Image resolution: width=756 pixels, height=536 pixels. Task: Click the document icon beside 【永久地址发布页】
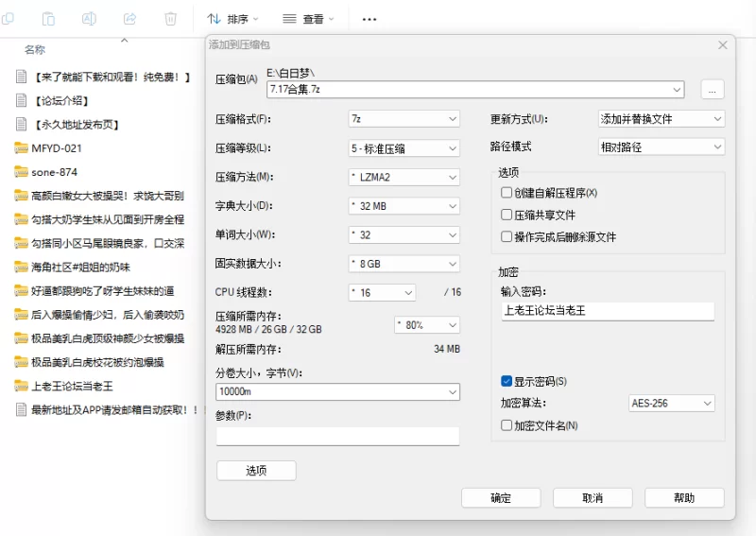(x=21, y=124)
